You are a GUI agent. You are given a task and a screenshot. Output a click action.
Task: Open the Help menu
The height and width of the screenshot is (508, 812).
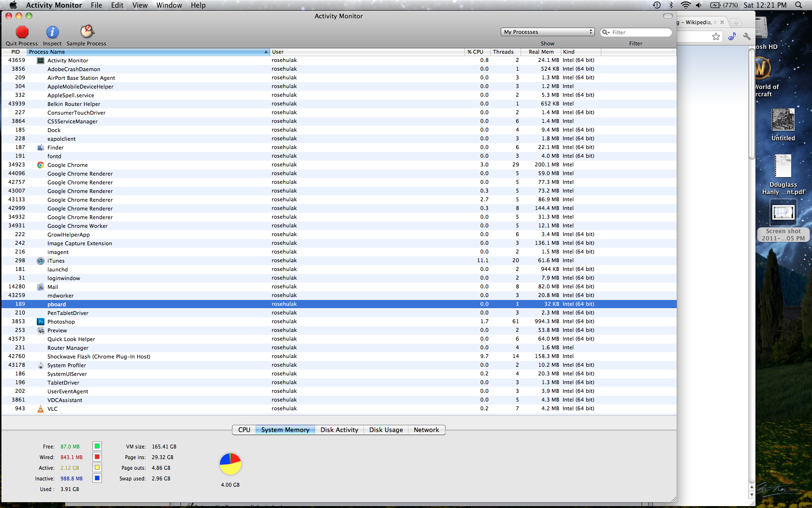(198, 5)
